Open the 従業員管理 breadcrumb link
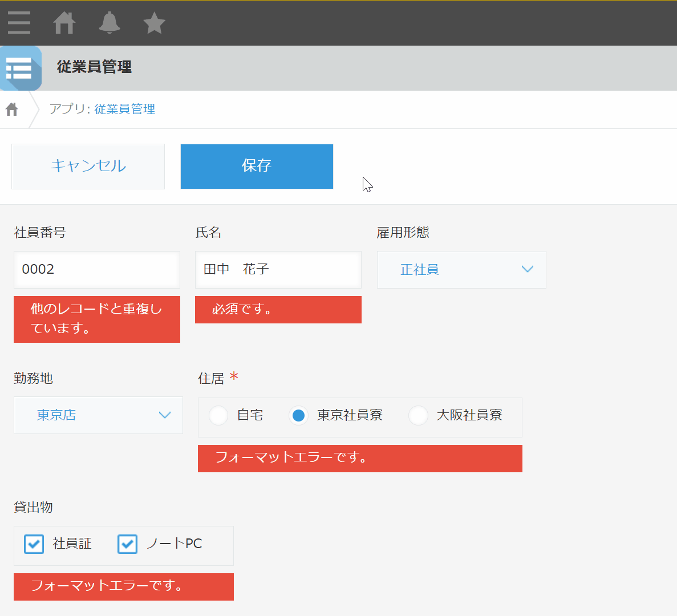The height and width of the screenshot is (616, 677). coord(124,109)
